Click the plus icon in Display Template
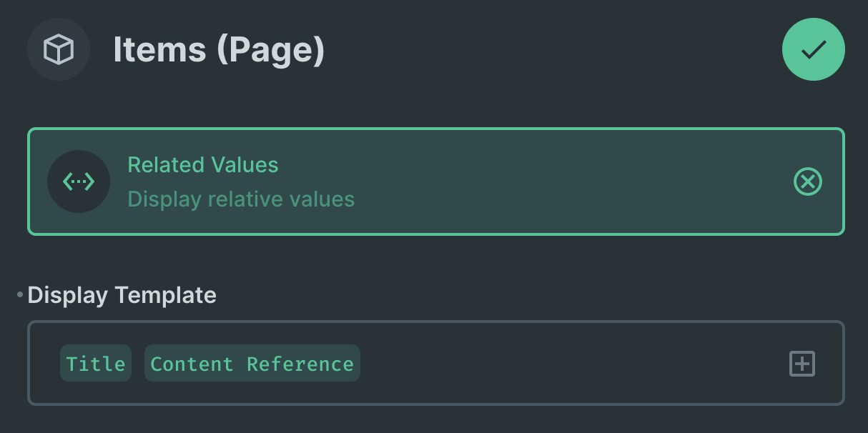The width and height of the screenshot is (868, 433). 802,363
